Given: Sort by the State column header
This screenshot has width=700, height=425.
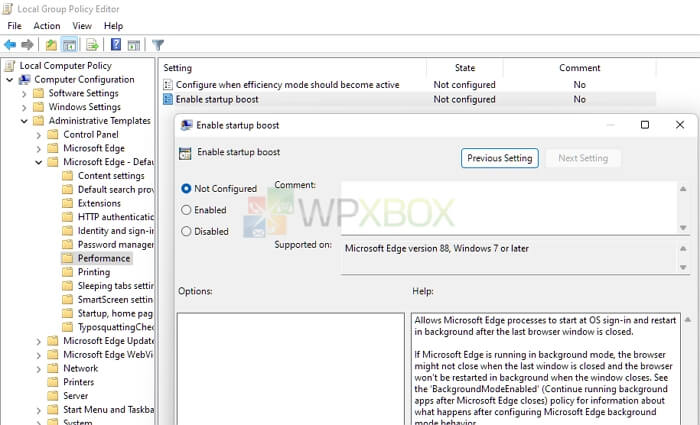Looking at the screenshot, I should tap(465, 68).
